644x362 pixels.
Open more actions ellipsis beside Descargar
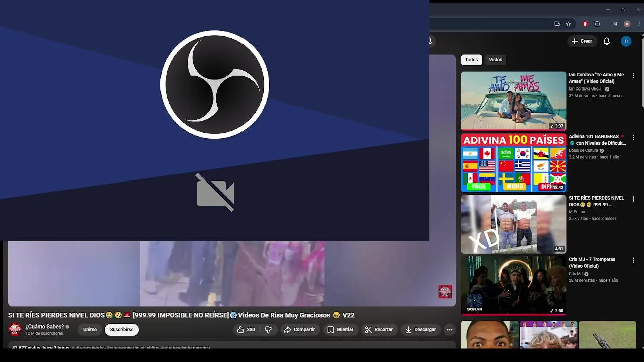[450, 330]
